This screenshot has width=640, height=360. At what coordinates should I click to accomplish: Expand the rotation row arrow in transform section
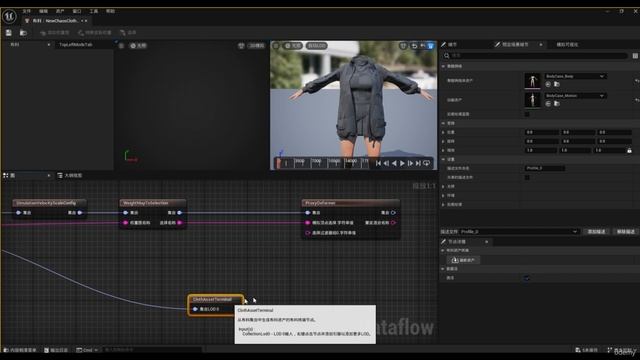click(x=443, y=141)
